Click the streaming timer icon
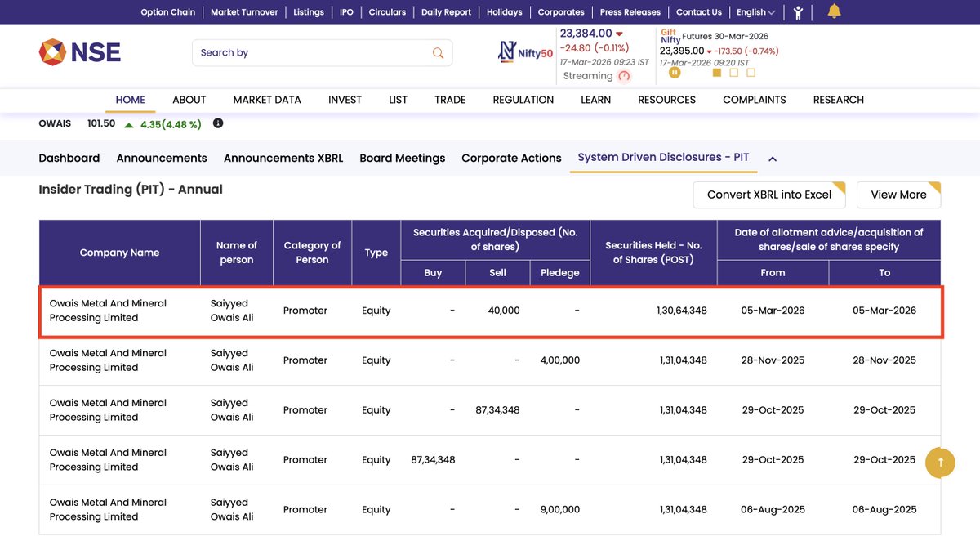980x550 pixels. 625,76
